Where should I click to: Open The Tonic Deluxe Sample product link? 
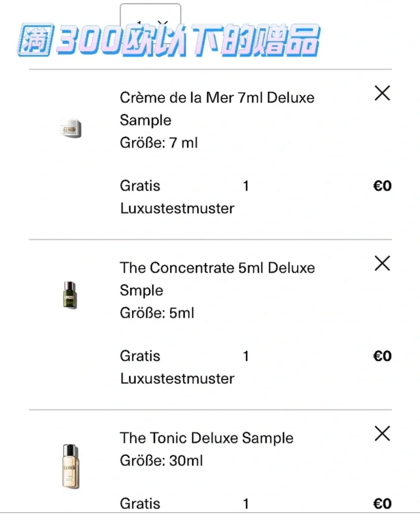click(207, 438)
